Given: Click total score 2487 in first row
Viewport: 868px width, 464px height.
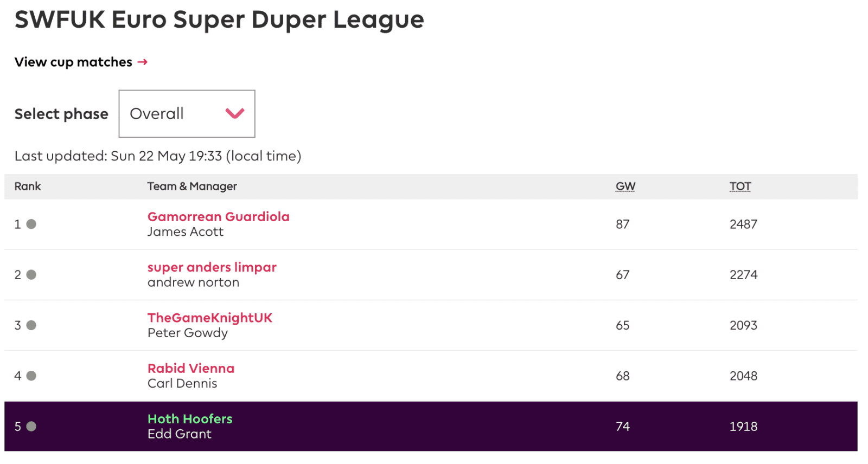Looking at the screenshot, I should point(743,224).
